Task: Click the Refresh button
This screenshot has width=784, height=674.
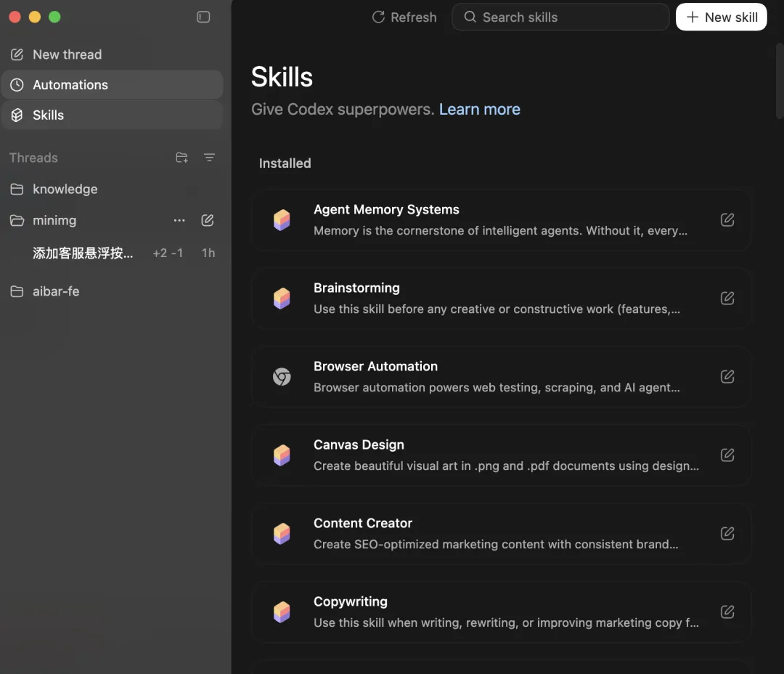Action: coord(404,17)
